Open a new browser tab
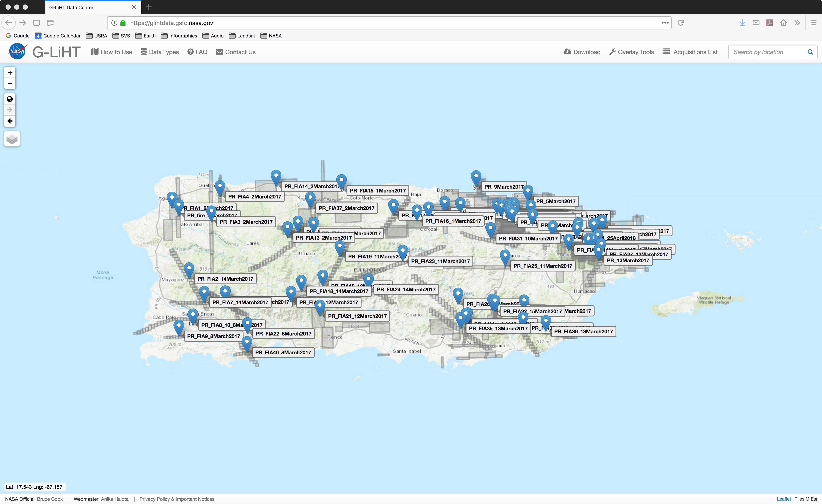Image resolution: width=822 pixels, height=504 pixels. pos(148,7)
